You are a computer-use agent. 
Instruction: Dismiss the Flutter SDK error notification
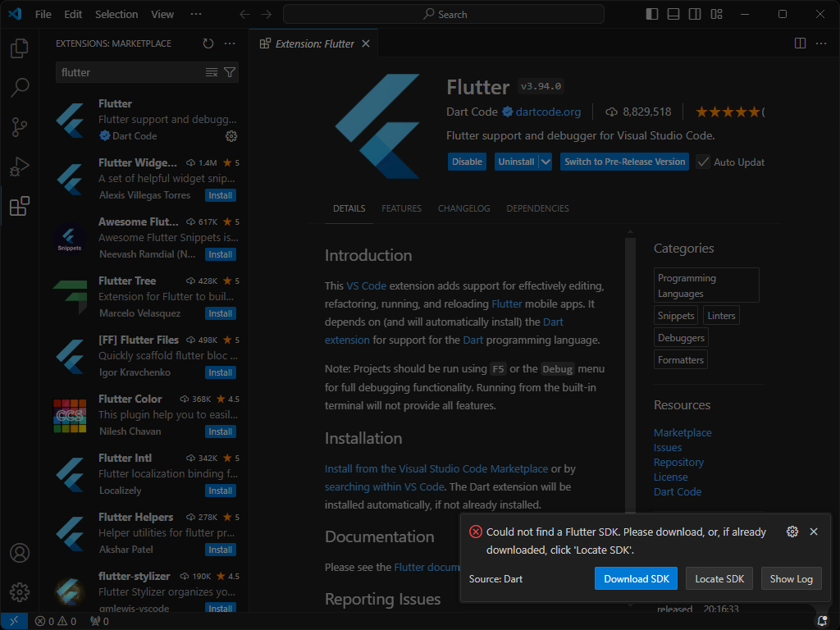point(814,532)
